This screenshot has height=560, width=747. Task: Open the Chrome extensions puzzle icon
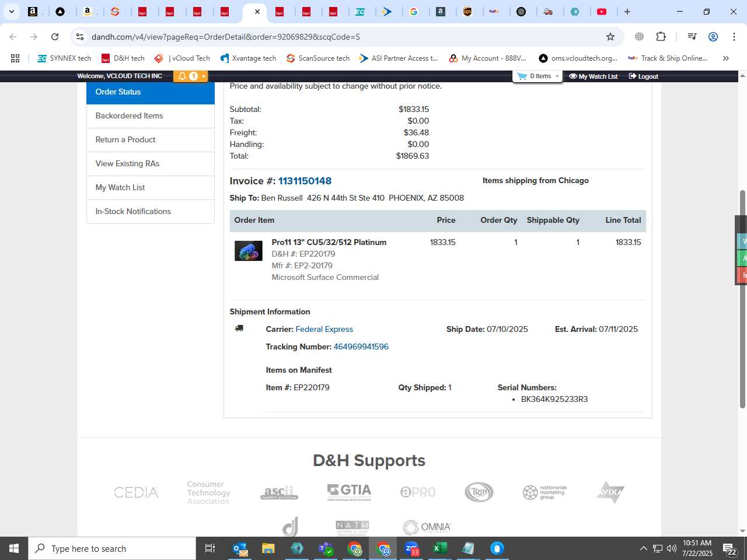pyautogui.click(x=661, y=37)
